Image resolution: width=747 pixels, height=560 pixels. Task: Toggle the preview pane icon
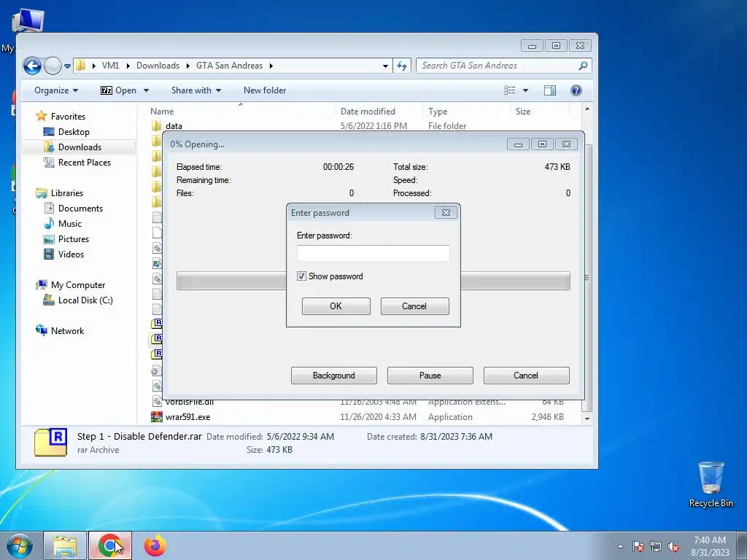click(550, 90)
